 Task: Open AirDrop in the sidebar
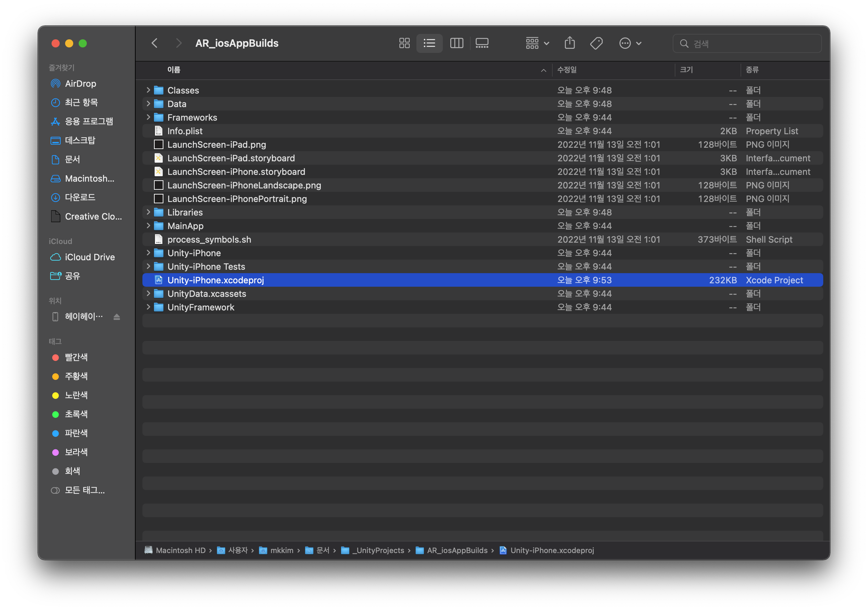click(80, 83)
